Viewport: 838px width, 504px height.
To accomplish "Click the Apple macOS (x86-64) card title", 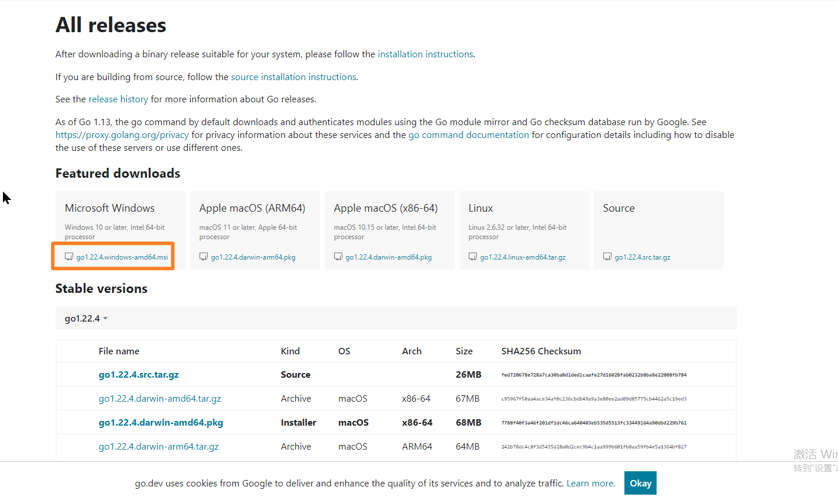I will (x=386, y=208).
